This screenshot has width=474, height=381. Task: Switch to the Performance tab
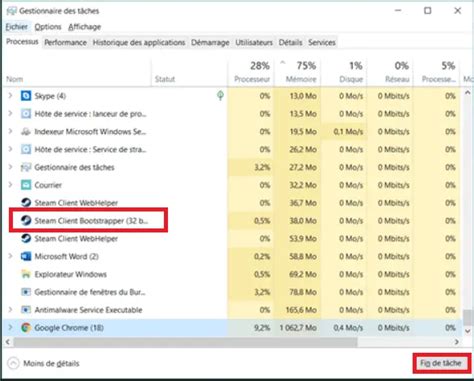click(65, 43)
